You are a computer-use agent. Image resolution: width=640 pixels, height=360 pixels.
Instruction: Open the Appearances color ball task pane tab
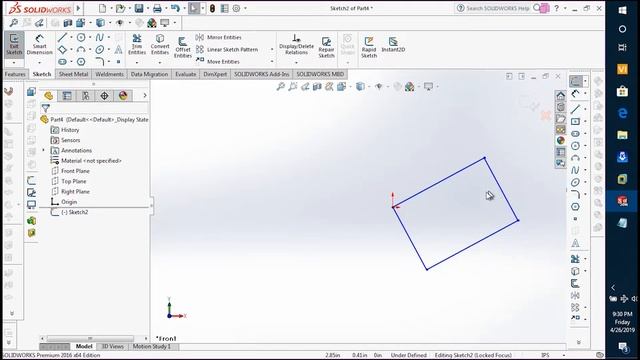(x=561, y=140)
